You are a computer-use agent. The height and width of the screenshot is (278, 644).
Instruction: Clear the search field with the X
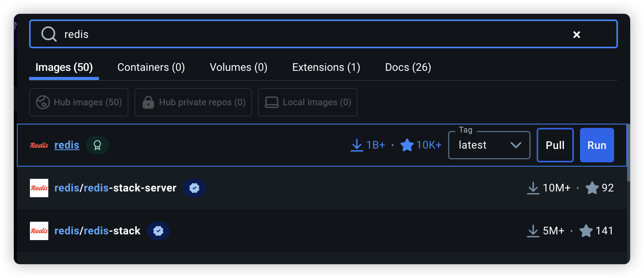point(576,34)
